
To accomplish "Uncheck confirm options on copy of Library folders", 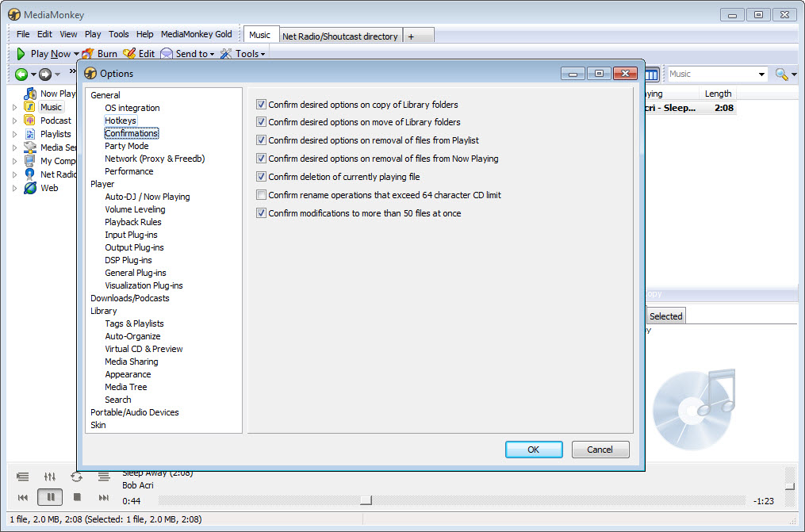I will (261, 104).
